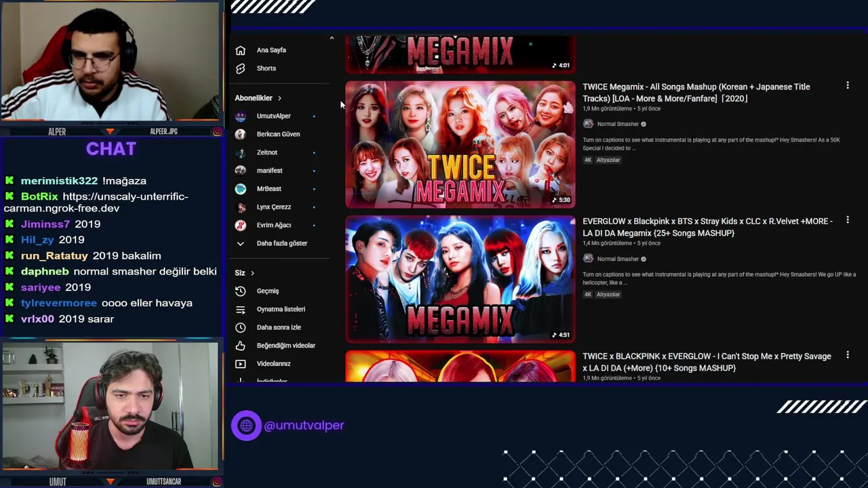This screenshot has height=488, width=868.
Task: Open Oynatma listeleri playlist icon
Action: click(240, 309)
